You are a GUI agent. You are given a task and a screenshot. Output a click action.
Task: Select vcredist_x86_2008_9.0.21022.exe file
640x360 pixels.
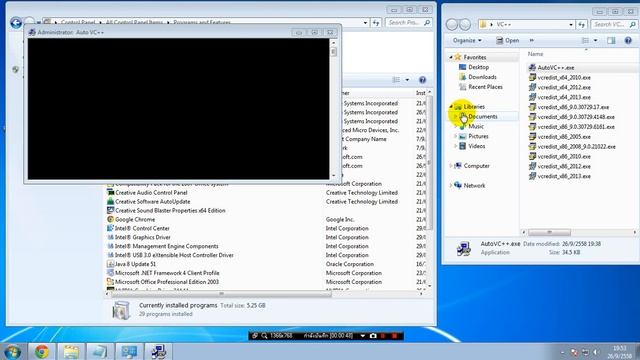tap(572, 147)
